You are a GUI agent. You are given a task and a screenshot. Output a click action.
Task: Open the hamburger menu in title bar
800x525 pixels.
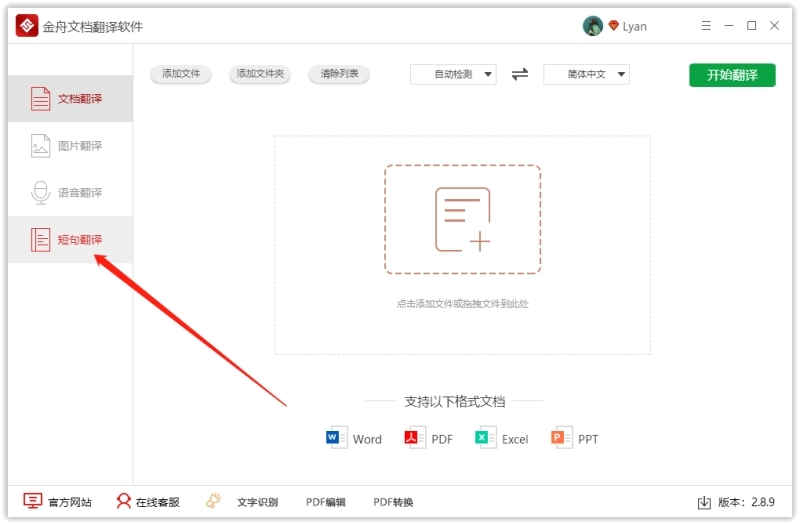point(707,26)
